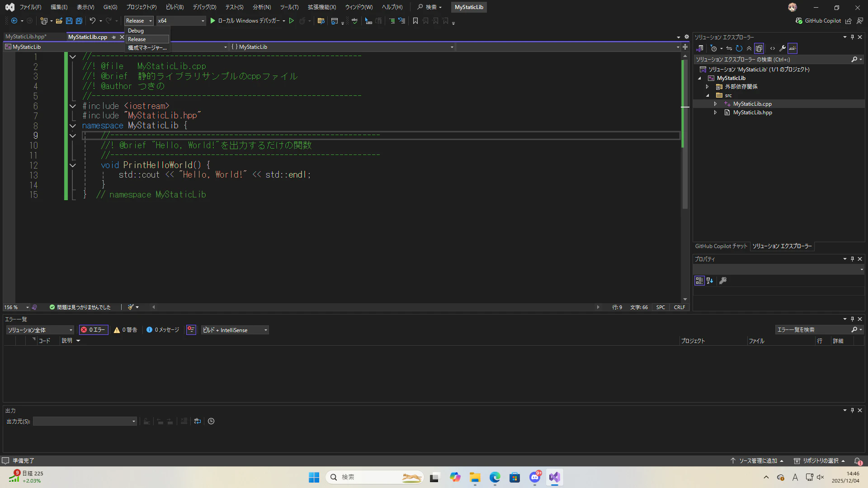This screenshot has height=488, width=868.
Task: Click the wrench properties icon in Solution Explorer
Action: pos(782,48)
